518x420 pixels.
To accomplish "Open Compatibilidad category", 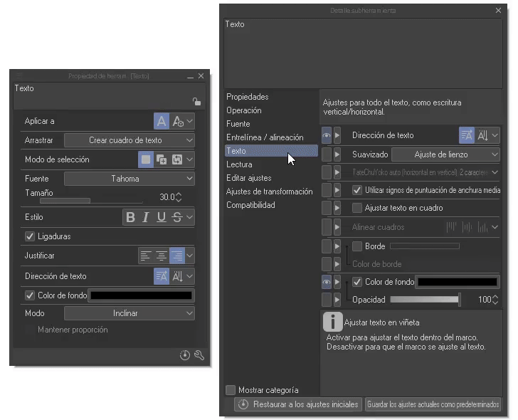I will [250, 205].
